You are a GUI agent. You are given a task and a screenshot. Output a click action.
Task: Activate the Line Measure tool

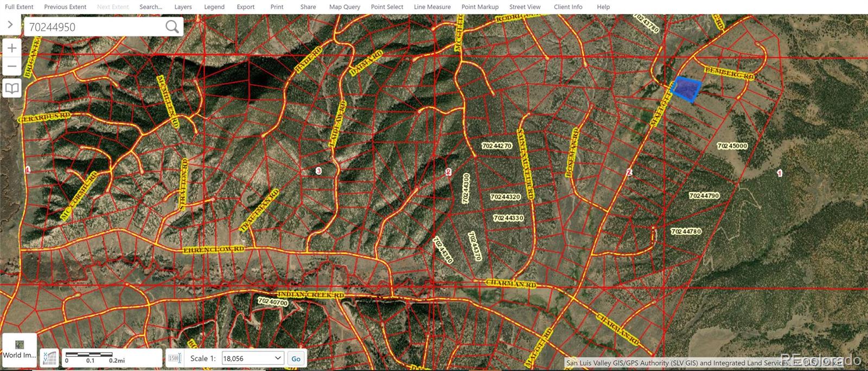432,7
